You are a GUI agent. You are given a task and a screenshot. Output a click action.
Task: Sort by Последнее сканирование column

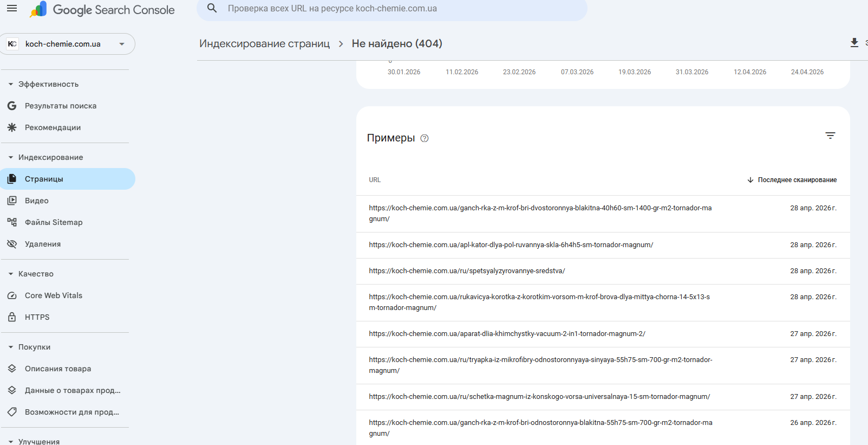click(x=792, y=180)
